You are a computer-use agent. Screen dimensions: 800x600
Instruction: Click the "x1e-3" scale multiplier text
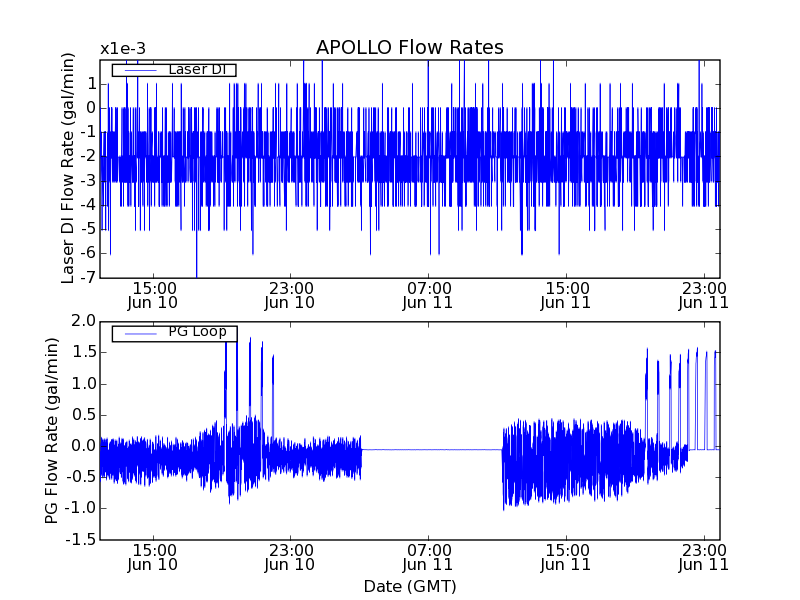[122, 49]
